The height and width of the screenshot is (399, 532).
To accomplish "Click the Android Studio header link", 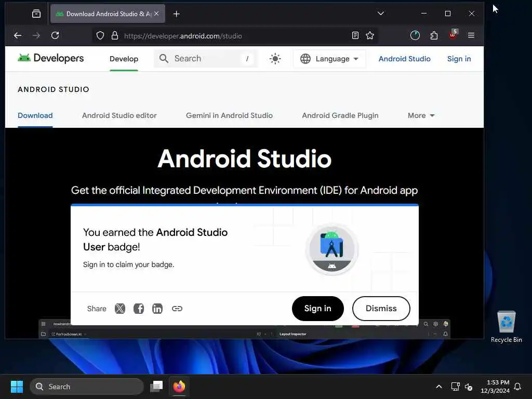I will click(404, 59).
